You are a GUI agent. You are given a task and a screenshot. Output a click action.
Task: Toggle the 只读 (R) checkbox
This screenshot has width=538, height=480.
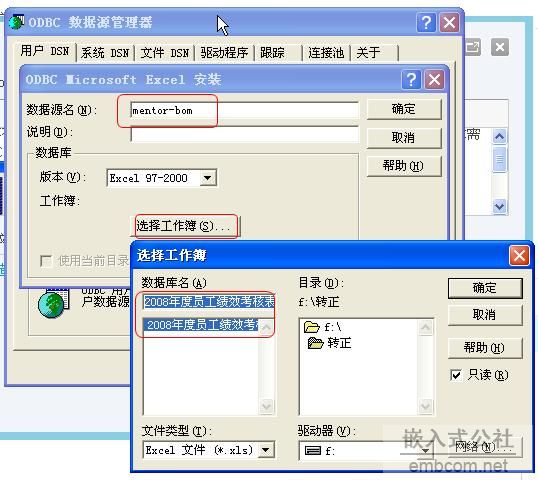(x=456, y=375)
